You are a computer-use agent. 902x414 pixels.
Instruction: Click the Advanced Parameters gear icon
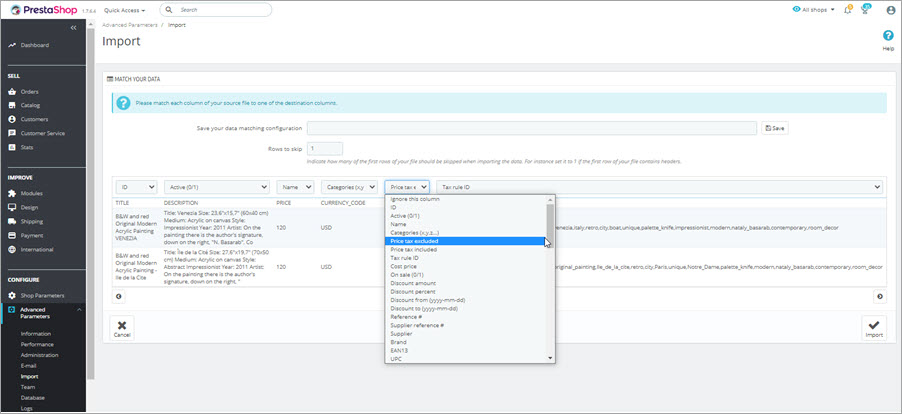(x=12, y=309)
